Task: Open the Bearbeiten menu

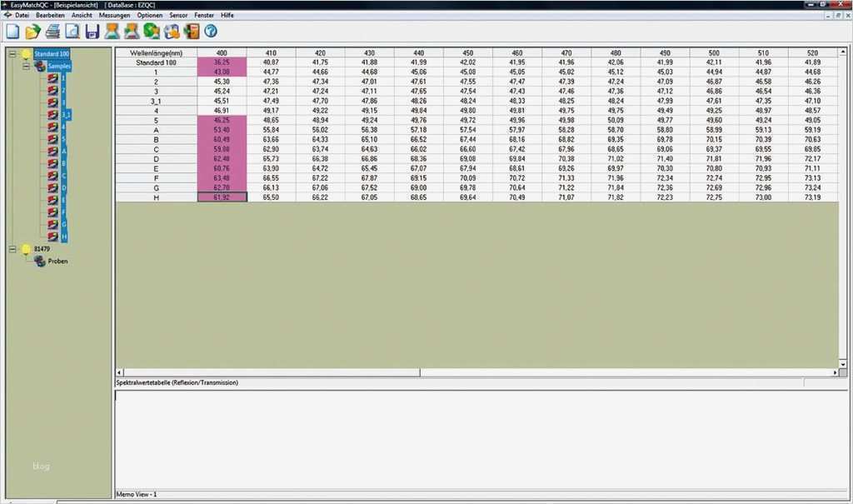Action: tap(50, 15)
